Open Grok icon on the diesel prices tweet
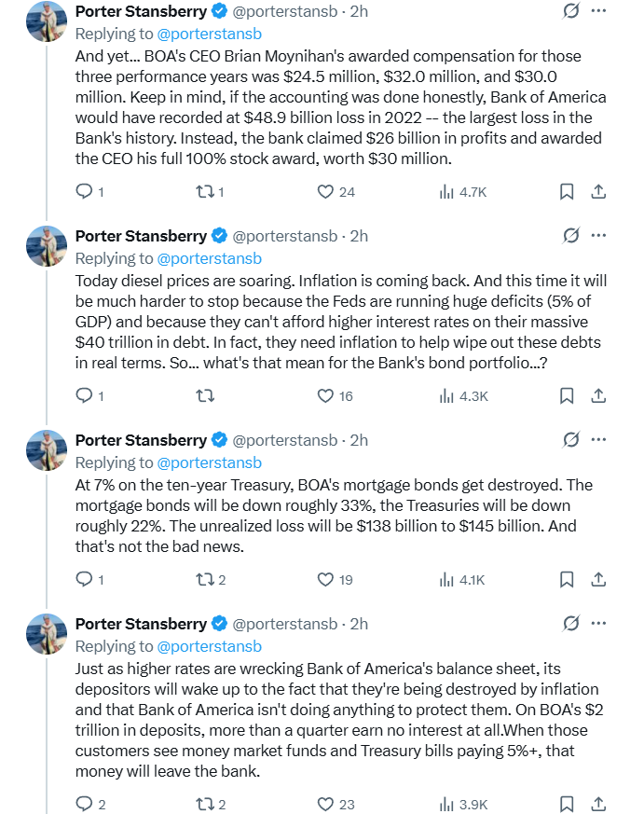The height and width of the screenshot is (814, 644). click(x=570, y=236)
